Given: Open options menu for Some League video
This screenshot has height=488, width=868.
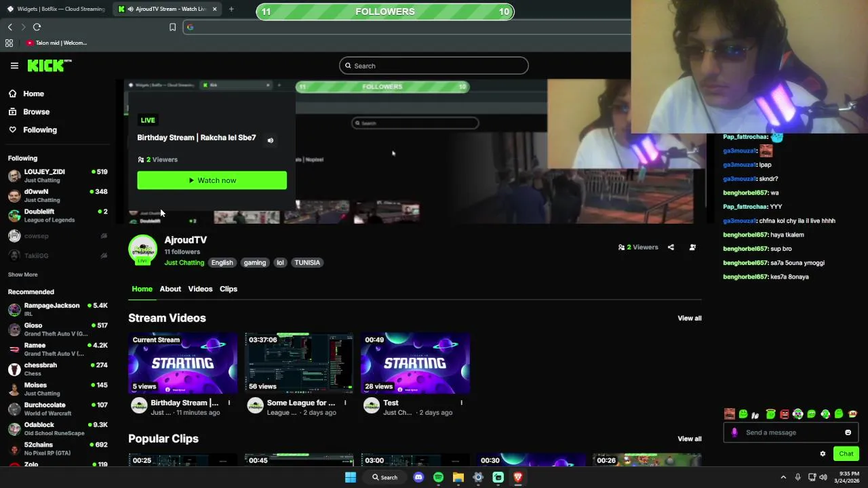Looking at the screenshot, I should coord(344,403).
